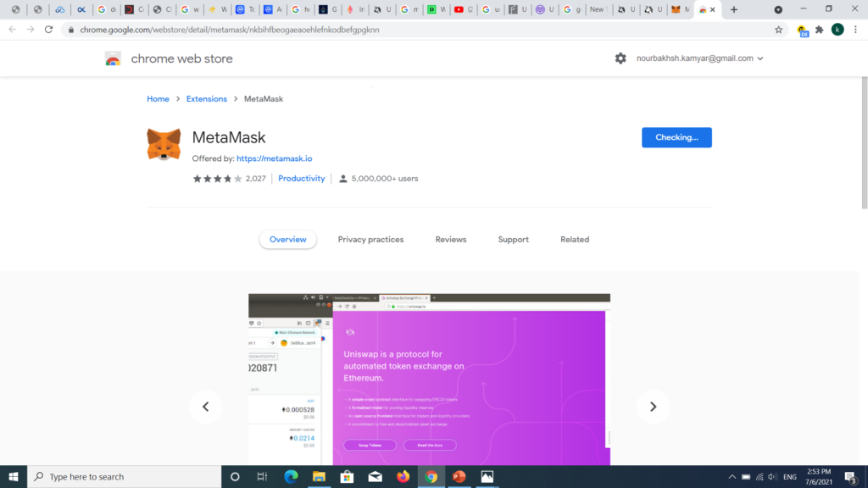The width and height of the screenshot is (868, 488).
Task: Bookmark this page with the star icon
Action: point(778,30)
